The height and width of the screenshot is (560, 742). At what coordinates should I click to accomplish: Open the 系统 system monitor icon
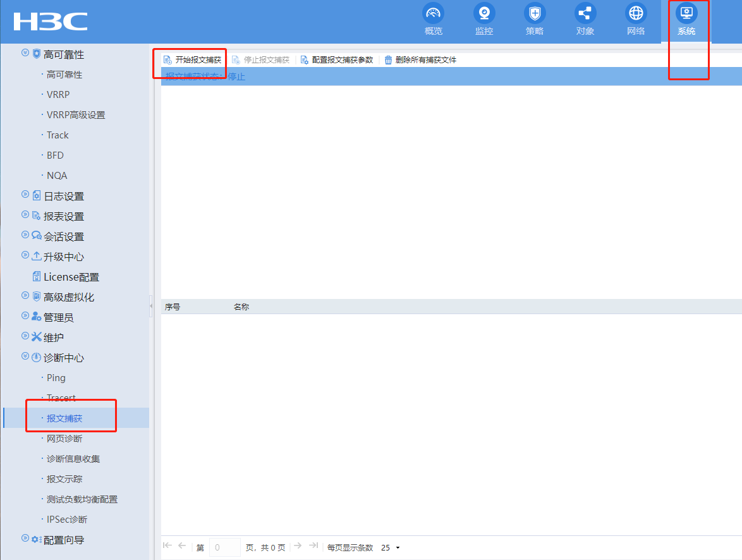(x=686, y=13)
